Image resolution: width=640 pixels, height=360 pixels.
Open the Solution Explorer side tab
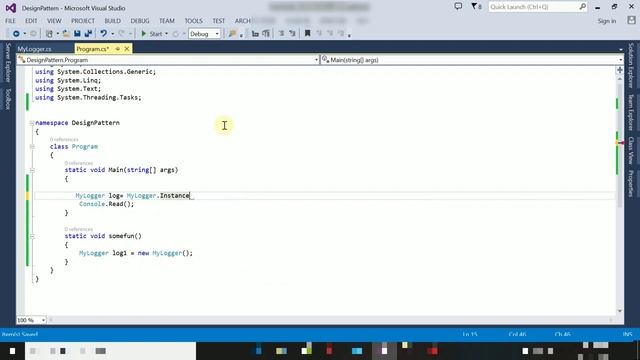pos(631,66)
